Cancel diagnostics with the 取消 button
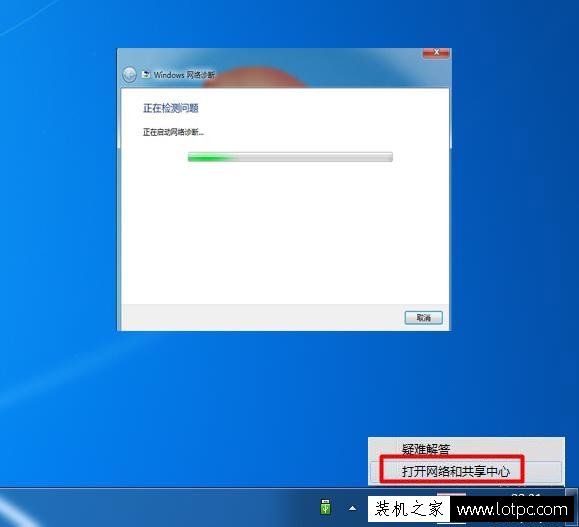This screenshot has height=527, width=579. point(424,318)
